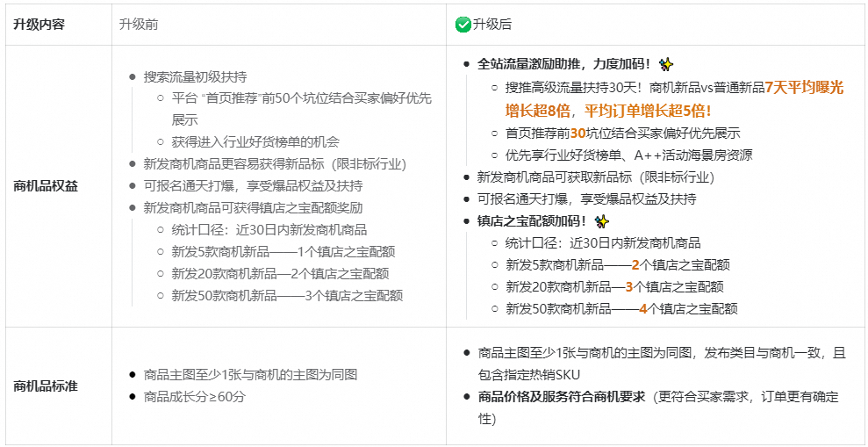Select the 升级内容 column header

tap(39, 25)
